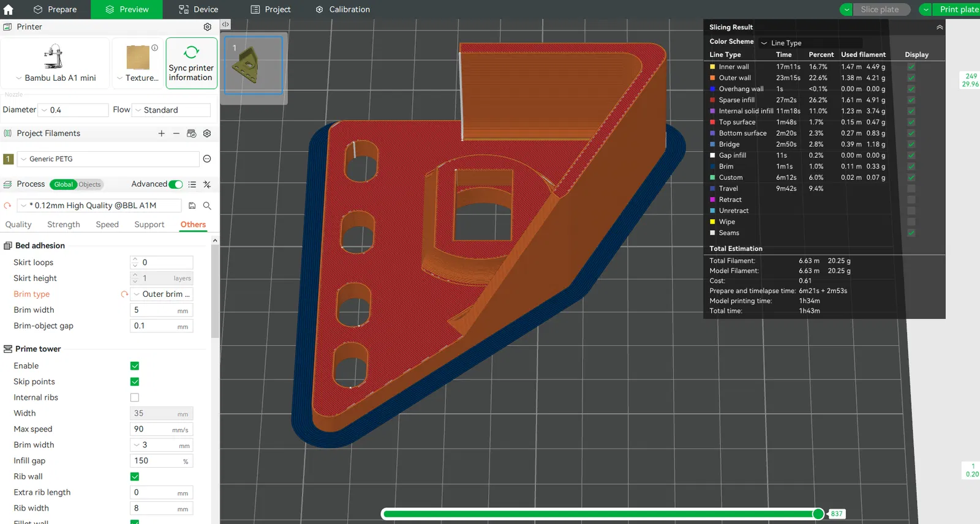Click the process settings list icon
Image resolution: width=980 pixels, height=524 pixels.
[192, 184]
